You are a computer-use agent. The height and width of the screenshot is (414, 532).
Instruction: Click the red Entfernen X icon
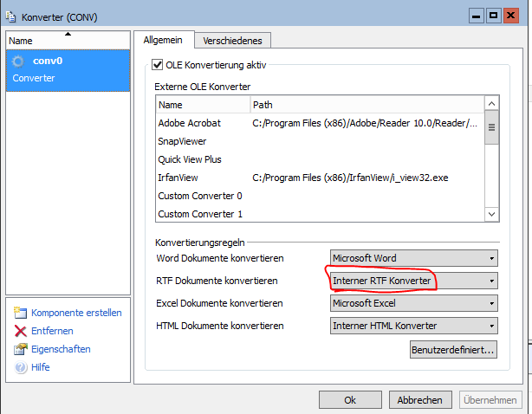click(x=21, y=331)
